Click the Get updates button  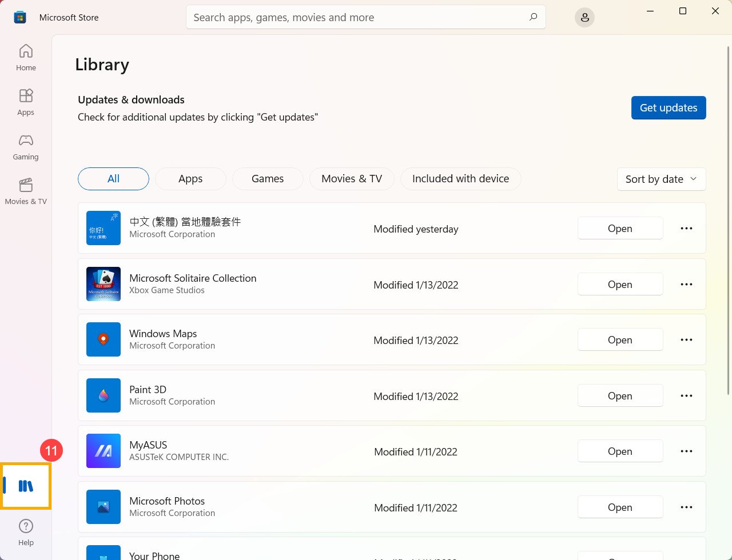point(669,108)
